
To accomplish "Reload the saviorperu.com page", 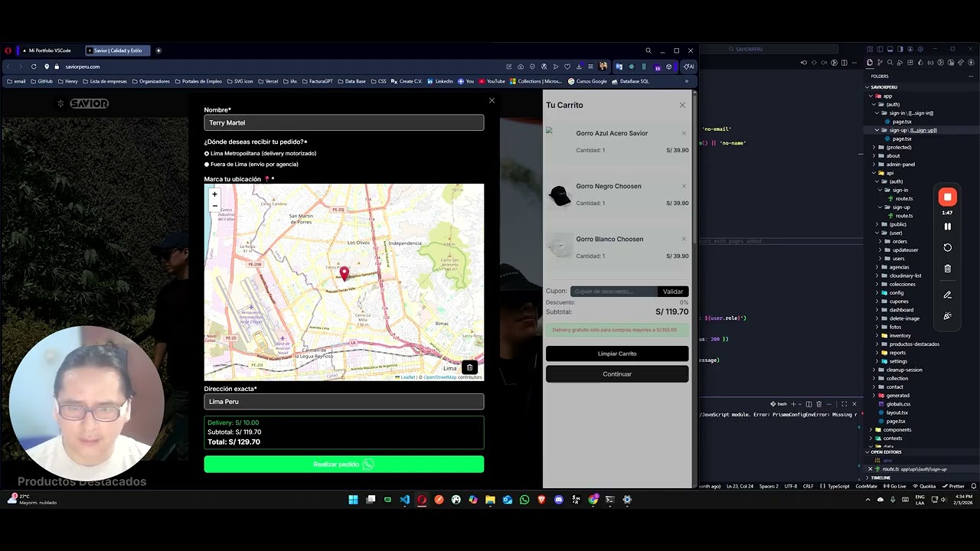I will tap(34, 67).
